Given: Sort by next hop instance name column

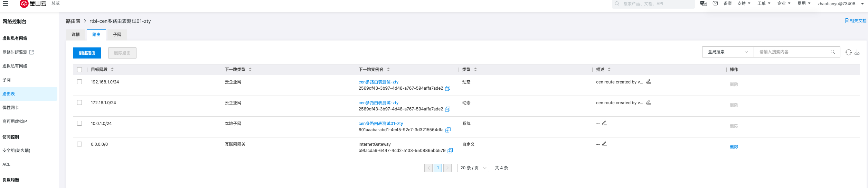Looking at the screenshot, I should [388, 70].
